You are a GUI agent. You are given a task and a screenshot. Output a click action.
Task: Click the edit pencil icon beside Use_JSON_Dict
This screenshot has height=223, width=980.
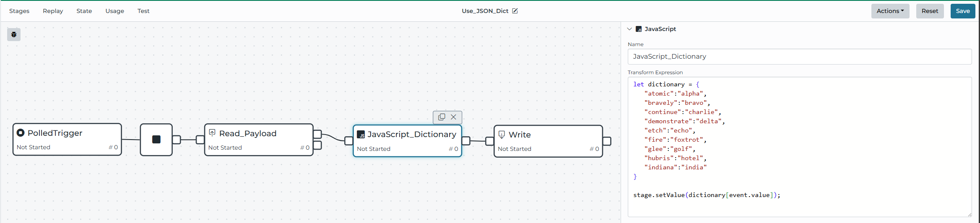(515, 11)
